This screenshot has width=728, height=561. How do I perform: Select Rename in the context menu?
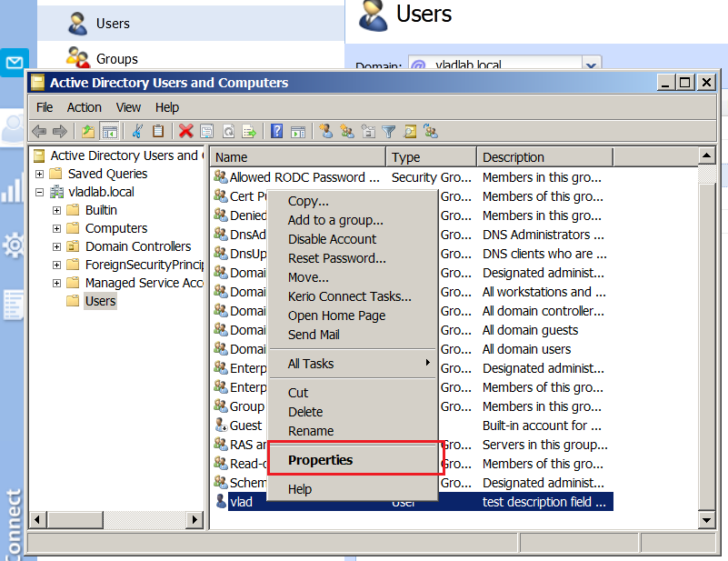click(353, 431)
